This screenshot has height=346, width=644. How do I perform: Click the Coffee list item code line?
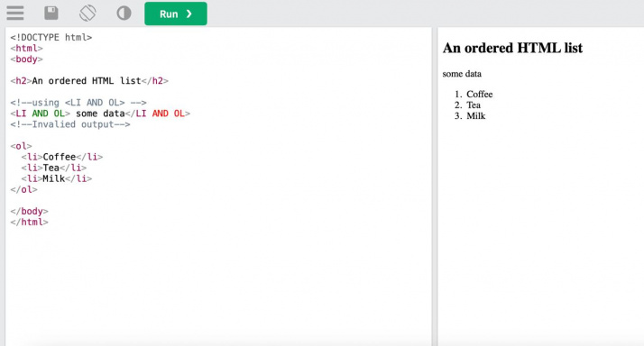point(62,157)
